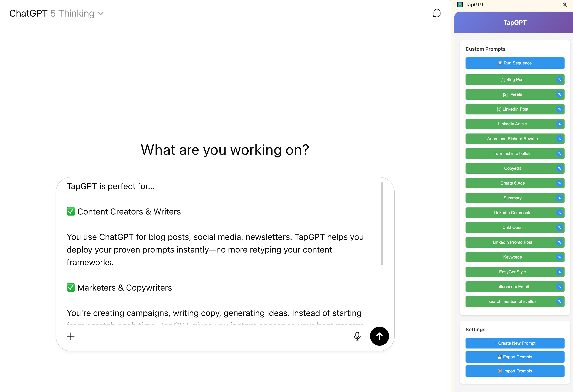Click the send message arrow button
Viewport: 573px width, 392px height.
coord(379,336)
